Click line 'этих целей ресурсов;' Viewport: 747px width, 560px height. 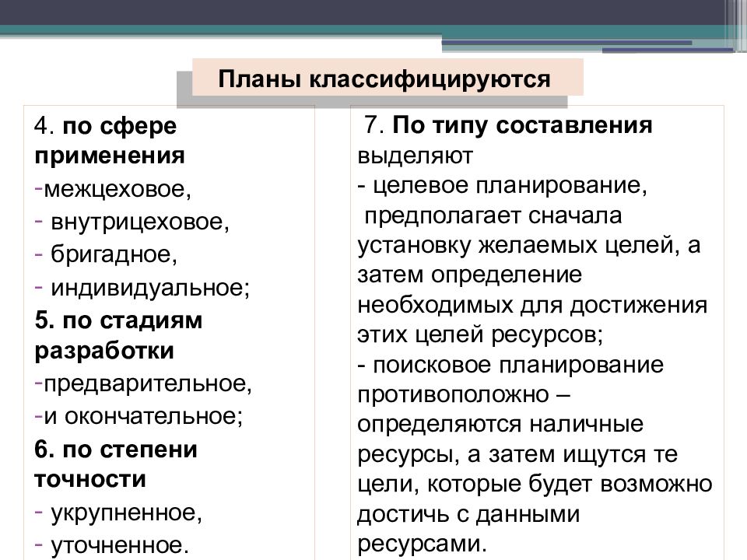click(x=480, y=334)
